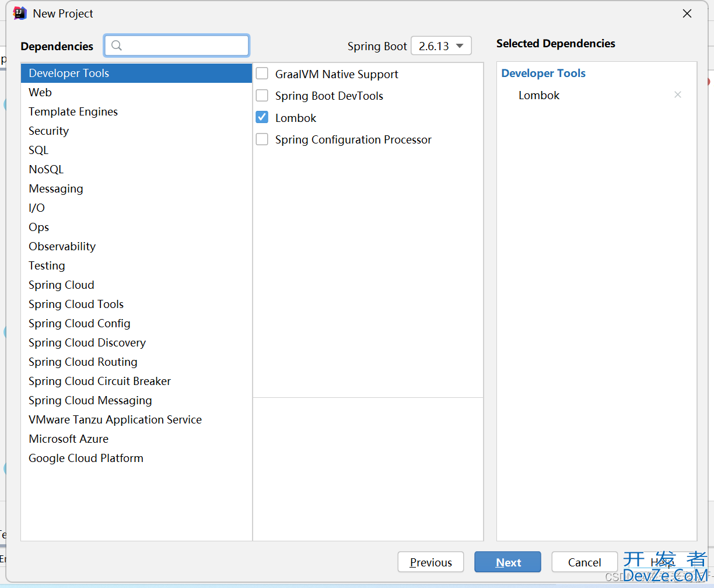Image resolution: width=714 pixels, height=588 pixels.
Task: Focus the dependencies search field
Action: tap(177, 45)
